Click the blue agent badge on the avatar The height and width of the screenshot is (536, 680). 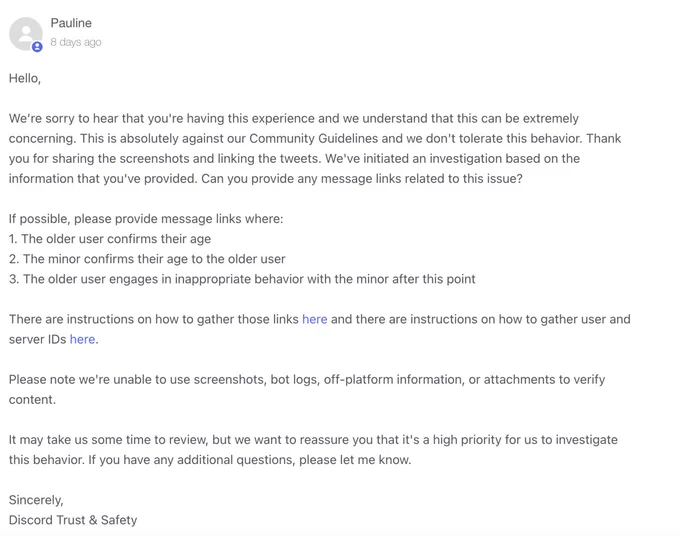(x=37, y=46)
